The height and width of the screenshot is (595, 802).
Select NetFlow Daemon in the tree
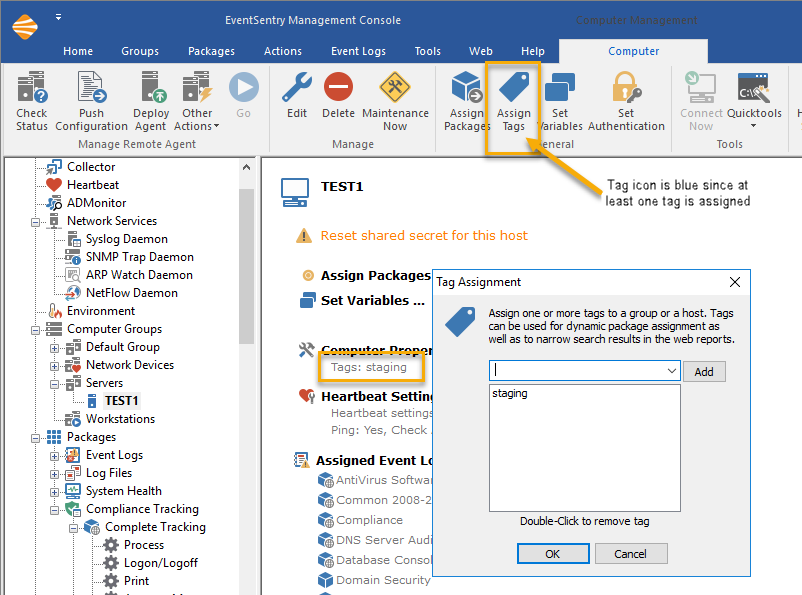pos(131,293)
